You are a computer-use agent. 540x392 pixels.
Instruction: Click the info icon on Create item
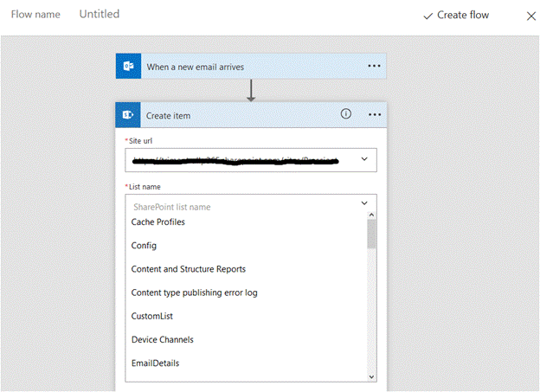point(346,114)
